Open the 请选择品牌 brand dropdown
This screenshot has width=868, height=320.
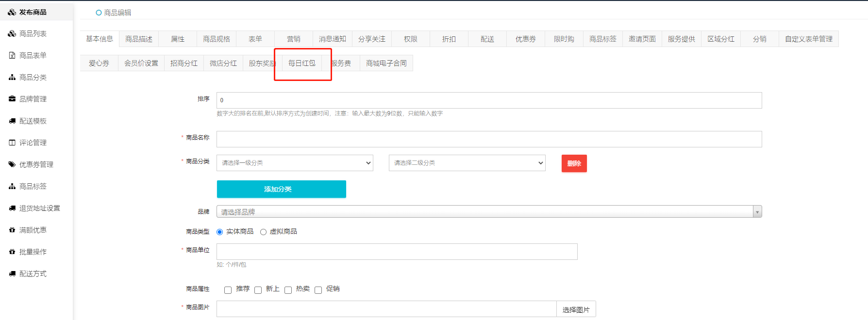coord(489,212)
